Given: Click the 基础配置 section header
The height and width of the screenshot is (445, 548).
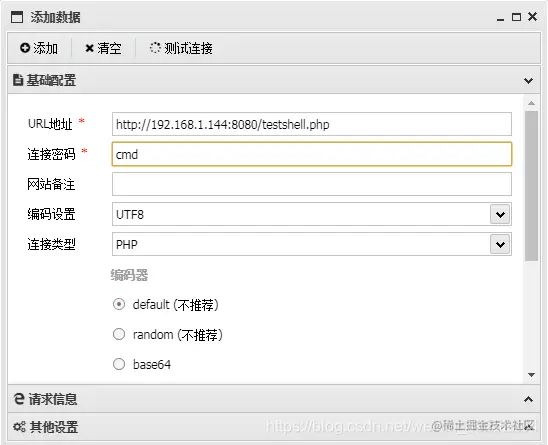Looking at the screenshot, I should click(x=274, y=80).
